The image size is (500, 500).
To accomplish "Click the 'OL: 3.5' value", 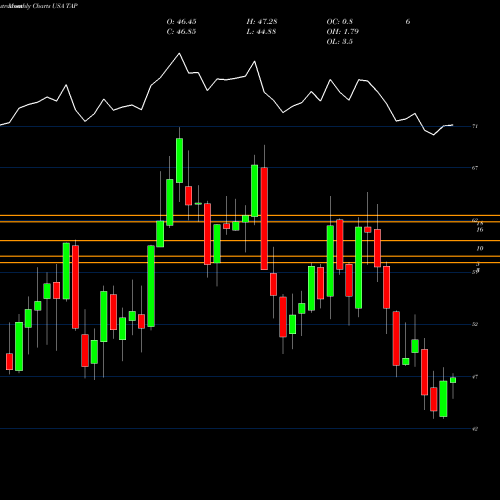I will point(340,42).
